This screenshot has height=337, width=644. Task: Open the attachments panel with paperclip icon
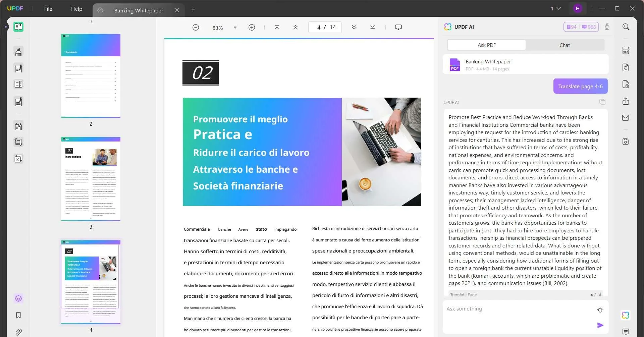click(x=18, y=332)
